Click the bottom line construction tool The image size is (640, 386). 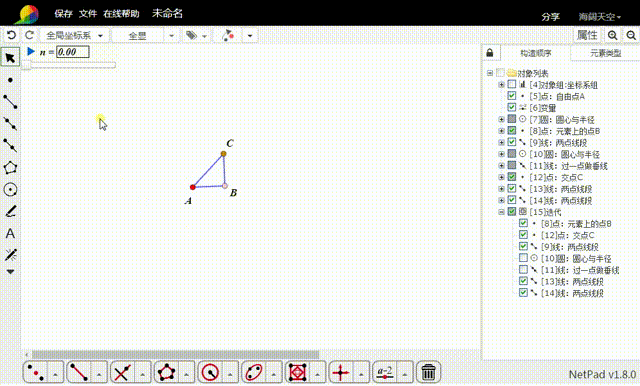[79, 372]
